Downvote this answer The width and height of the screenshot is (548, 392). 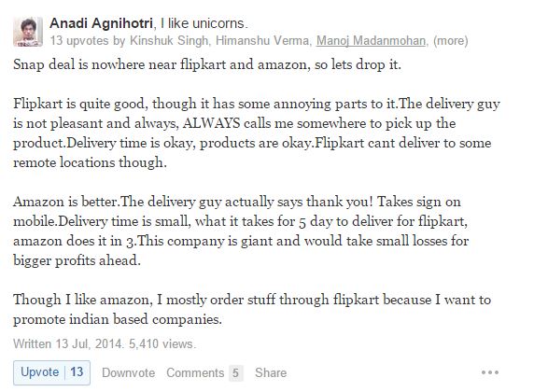click(128, 372)
